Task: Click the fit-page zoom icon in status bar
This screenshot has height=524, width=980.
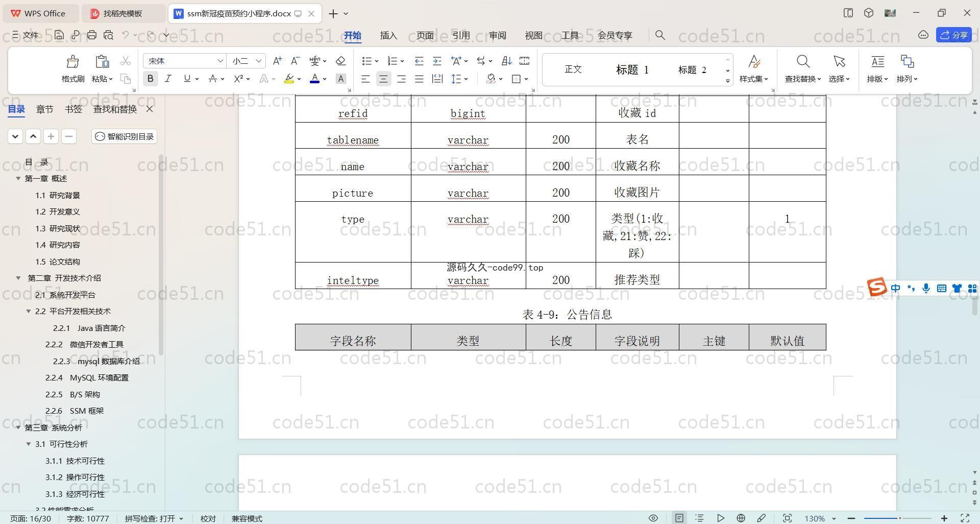Action: [787, 518]
